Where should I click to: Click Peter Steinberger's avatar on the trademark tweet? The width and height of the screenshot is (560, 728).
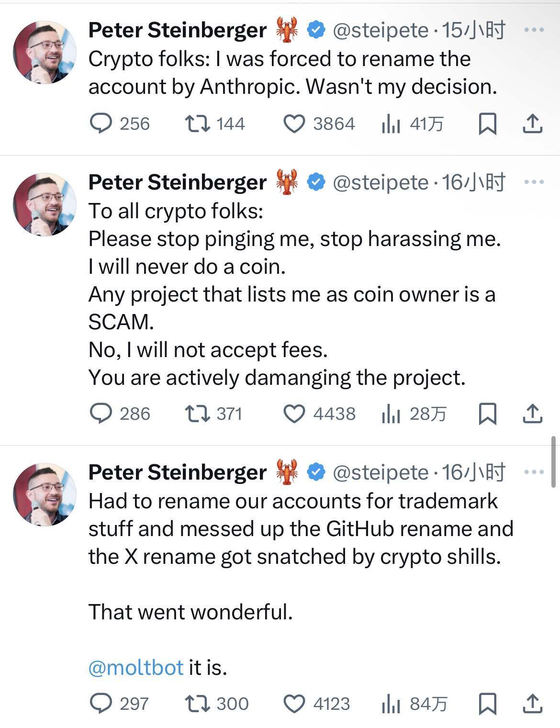[x=45, y=494]
